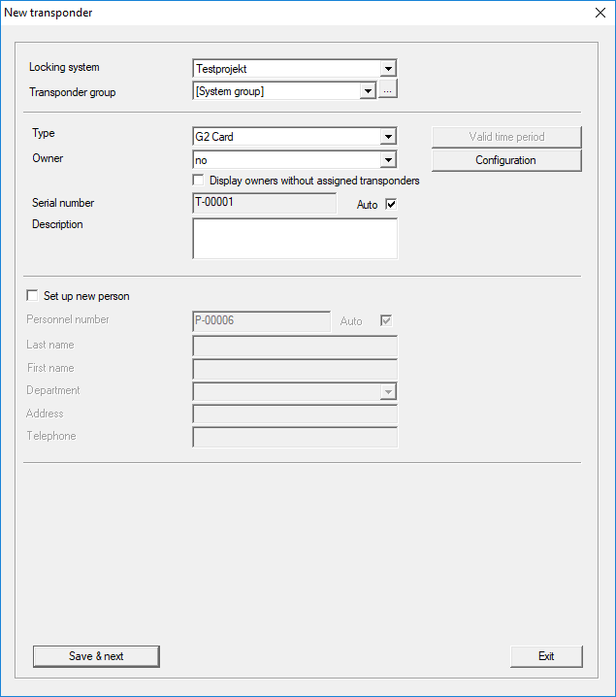Click the Personnel number field P-00006
The width and height of the screenshot is (616, 697).
(x=262, y=321)
